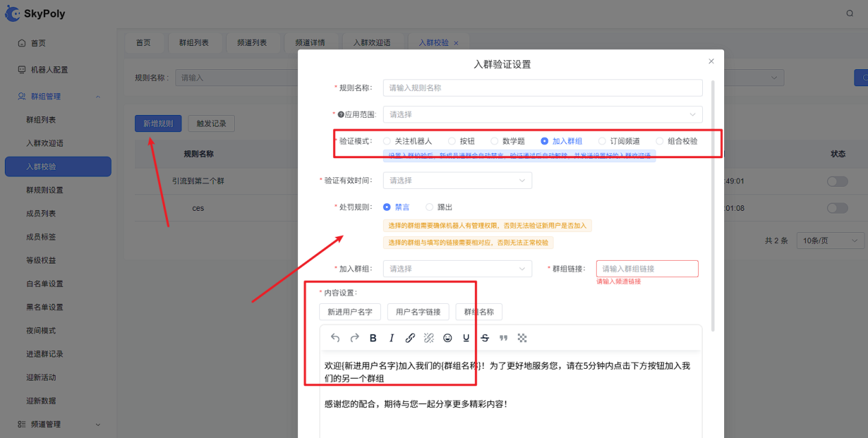Click the dialog's vertical scrollbar
The width and height of the screenshot is (868, 438).
714,205
